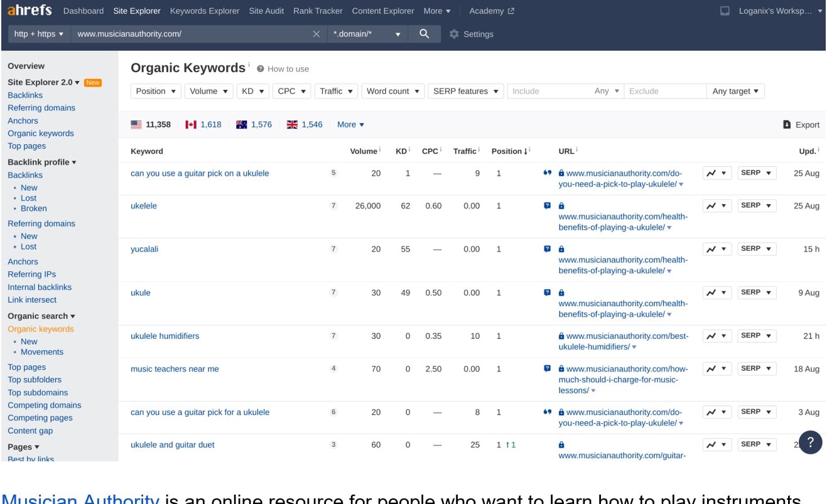Image resolution: width=827 pixels, height=504 pixels.
Task: Open the Position filter dropdown
Action: coord(156,91)
